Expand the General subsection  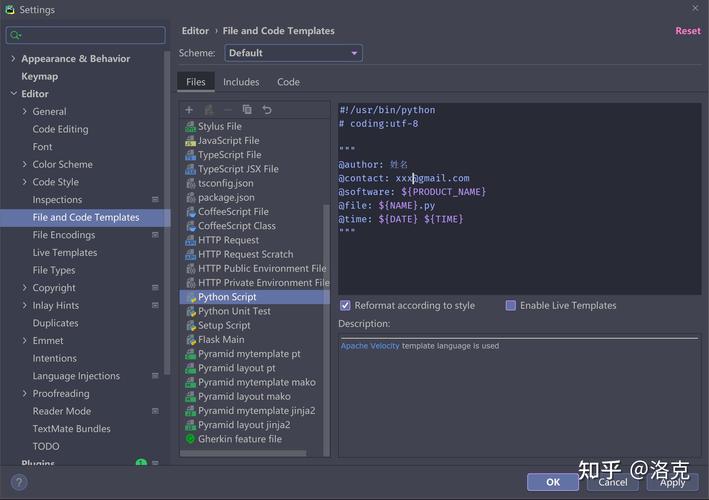tap(24, 111)
